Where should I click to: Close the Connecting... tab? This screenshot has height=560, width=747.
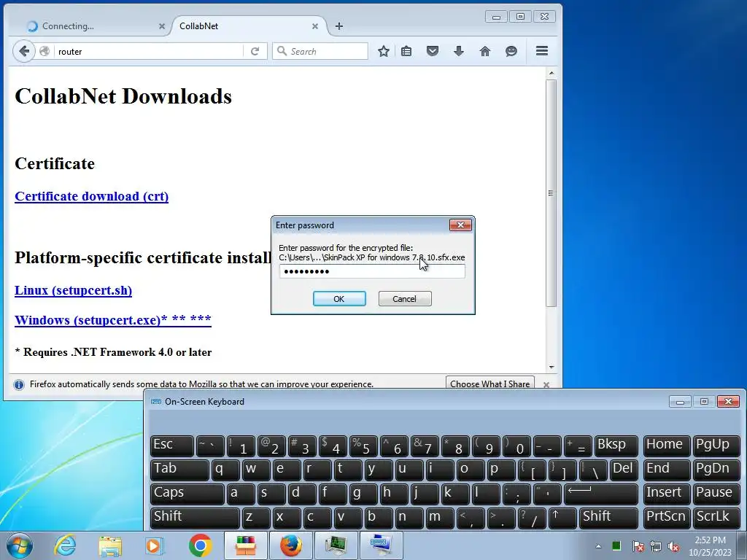coord(161,26)
